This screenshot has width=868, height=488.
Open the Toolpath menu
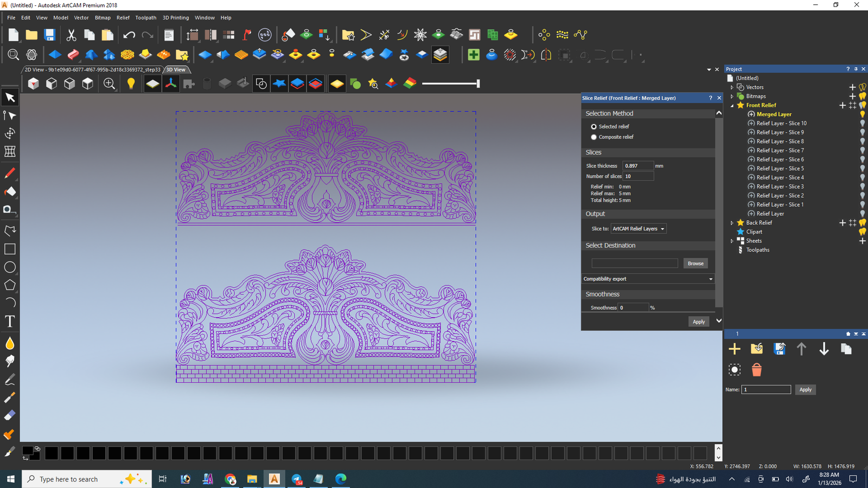coord(145,18)
